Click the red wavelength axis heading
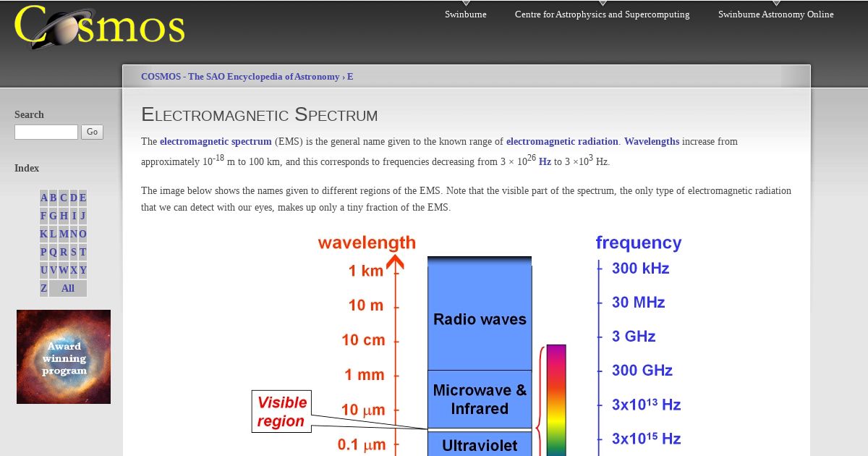 click(x=367, y=242)
